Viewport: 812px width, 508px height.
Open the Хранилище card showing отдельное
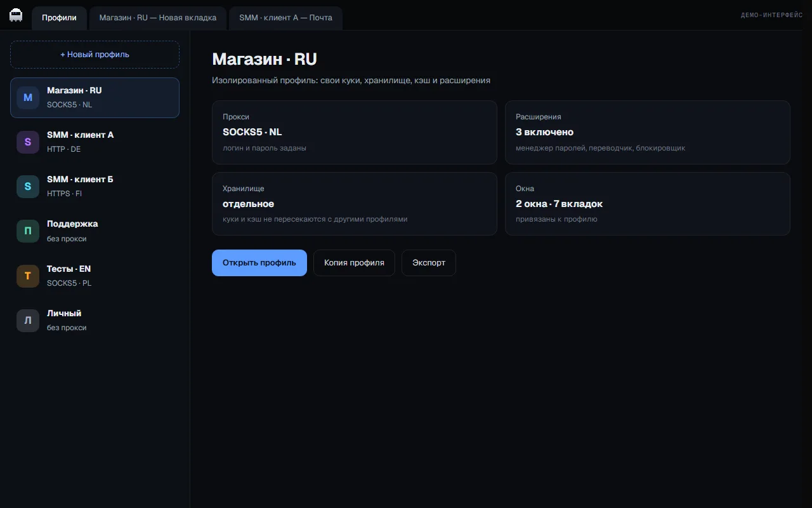pos(355,204)
